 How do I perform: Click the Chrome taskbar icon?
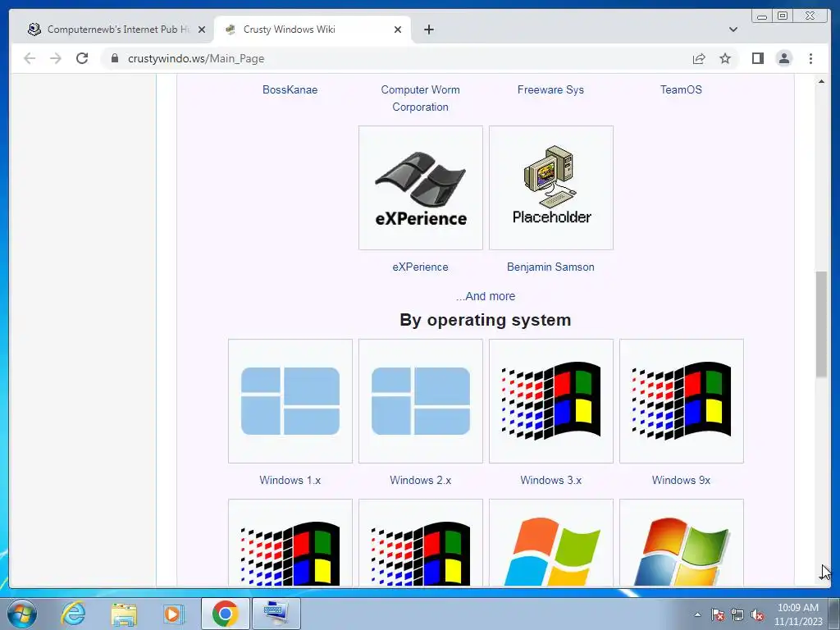coord(225,614)
